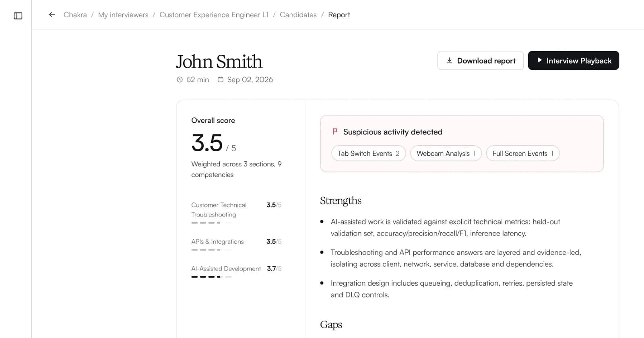Screen dimensions: 644x338
Task: Click the APIs & Integrations score bar
Action: tap(212, 250)
